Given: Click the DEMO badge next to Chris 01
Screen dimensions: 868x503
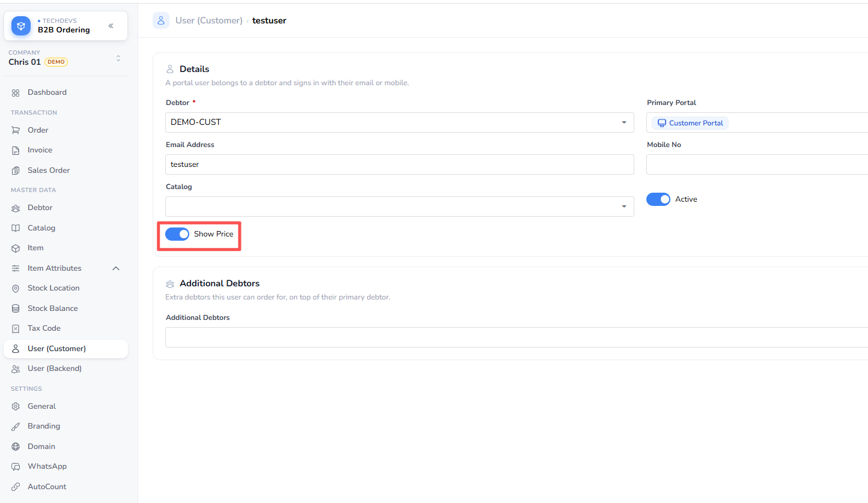Looking at the screenshot, I should 56,62.
